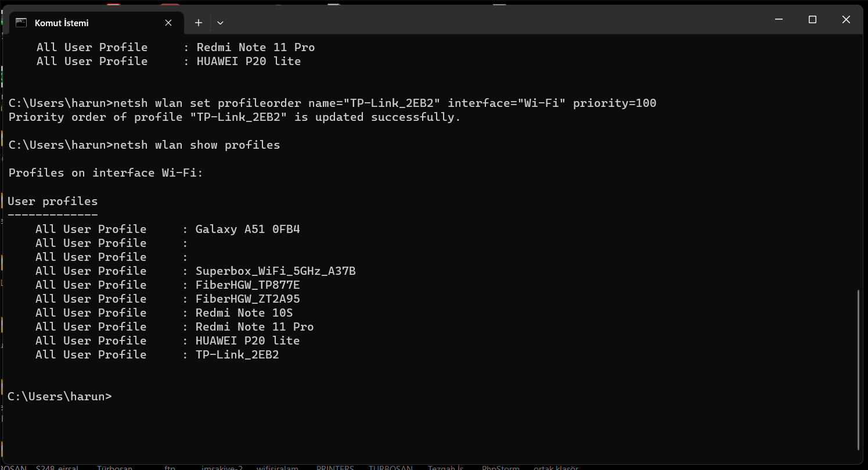Click the PRINTERS desktop item label
Image resolution: width=868 pixels, height=470 pixels.
pyautogui.click(x=335, y=467)
